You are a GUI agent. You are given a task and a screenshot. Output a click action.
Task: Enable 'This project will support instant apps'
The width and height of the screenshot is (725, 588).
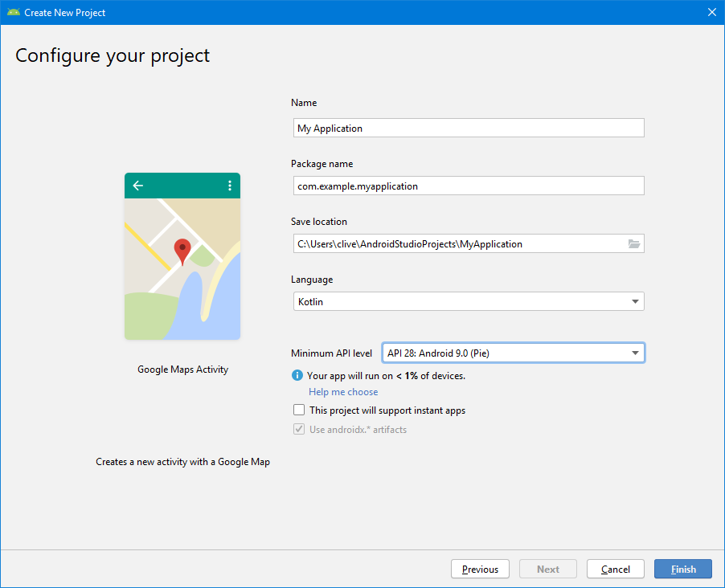pyautogui.click(x=299, y=410)
